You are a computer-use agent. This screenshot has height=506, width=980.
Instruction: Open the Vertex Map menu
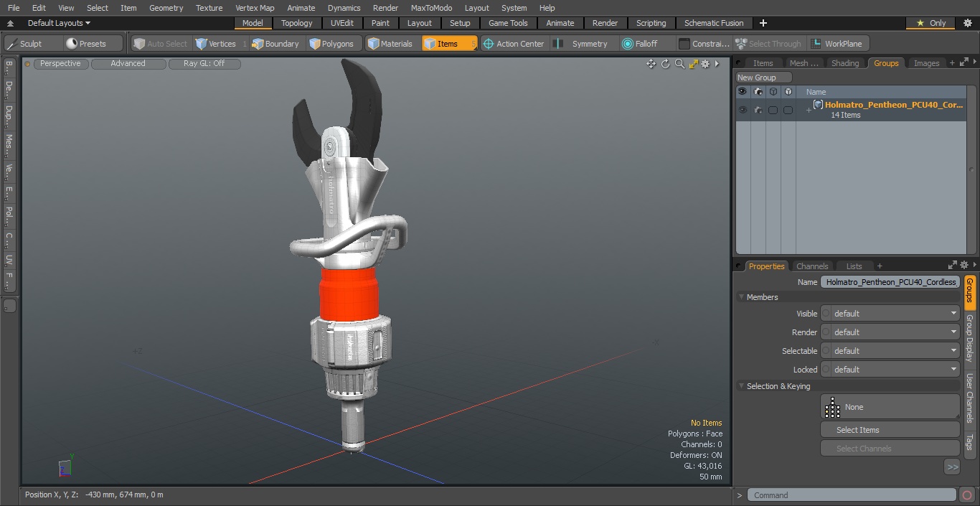[255, 8]
